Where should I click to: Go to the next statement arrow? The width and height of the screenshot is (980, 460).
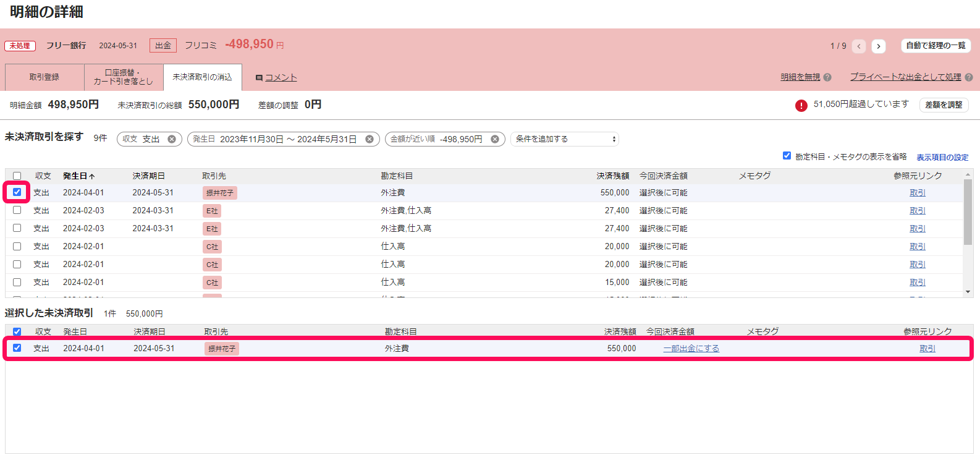pyautogui.click(x=878, y=46)
